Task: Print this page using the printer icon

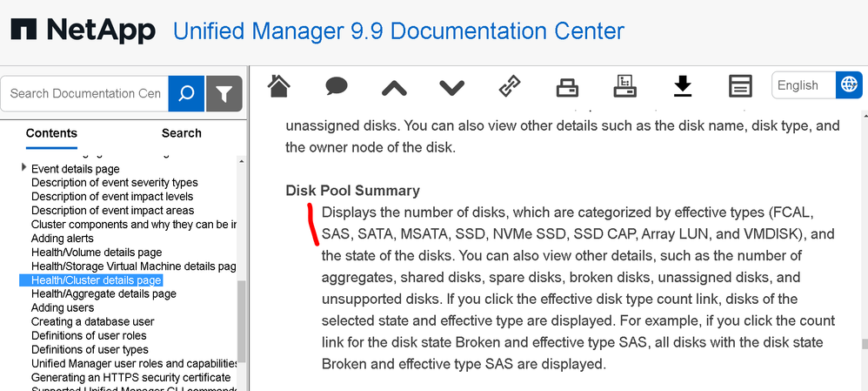Action: click(567, 85)
